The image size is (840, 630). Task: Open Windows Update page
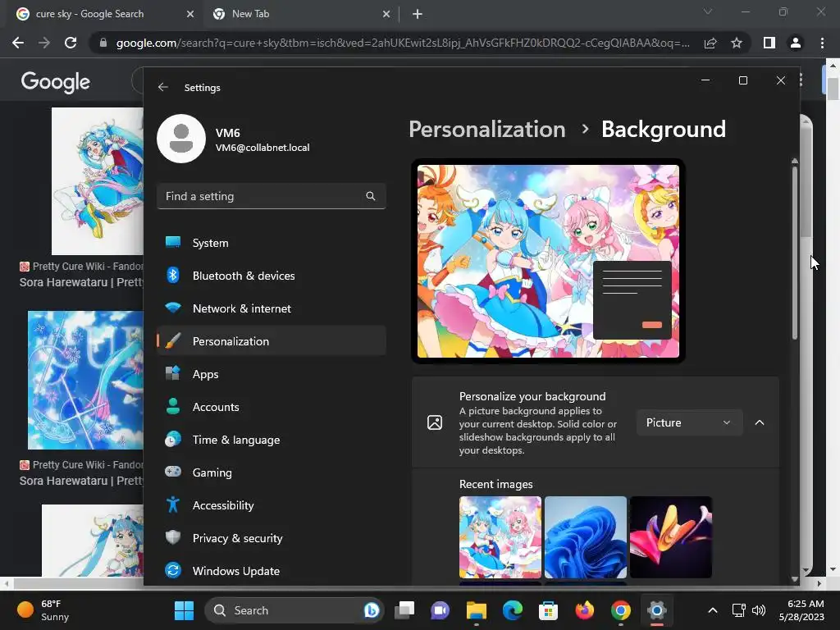(x=271, y=571)
